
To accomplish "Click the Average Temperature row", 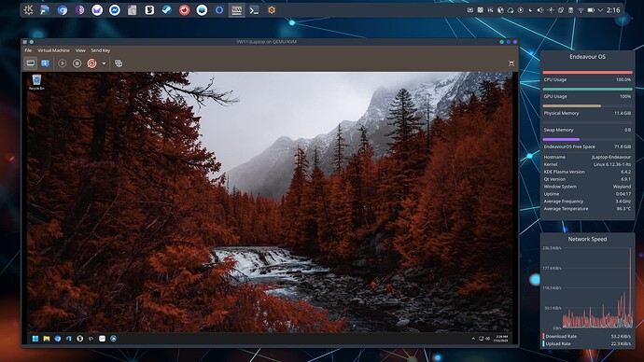I will pos(587,208).
